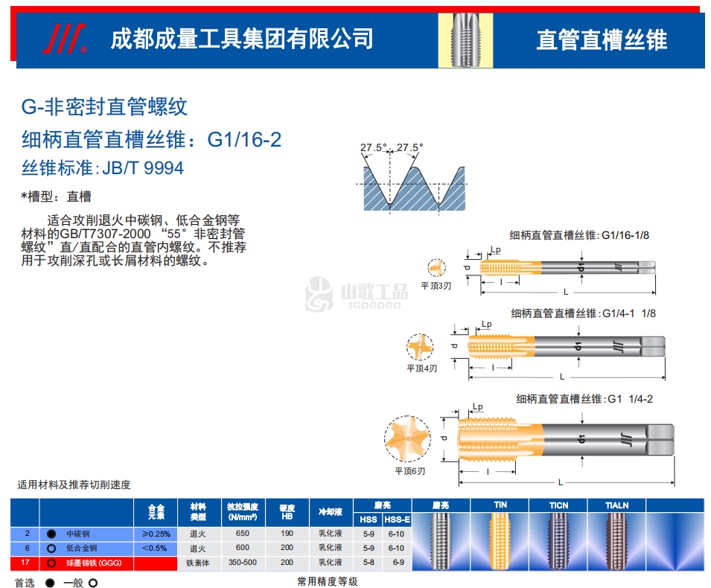Viewport: 711px width, 588px height.
Task: Click row number 17 in the table
Action: [25, 563]
